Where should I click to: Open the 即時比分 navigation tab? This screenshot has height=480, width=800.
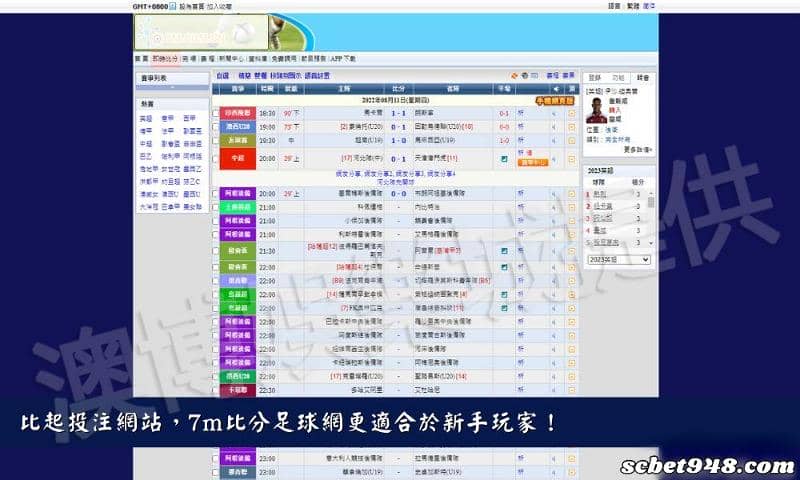[165, 59]
